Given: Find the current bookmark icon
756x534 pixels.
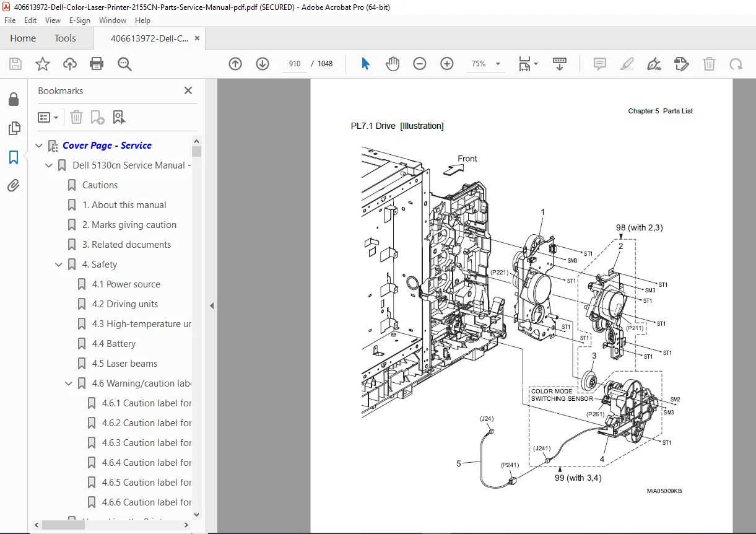Looking at the screenshot, I should [x=119, y=117].
